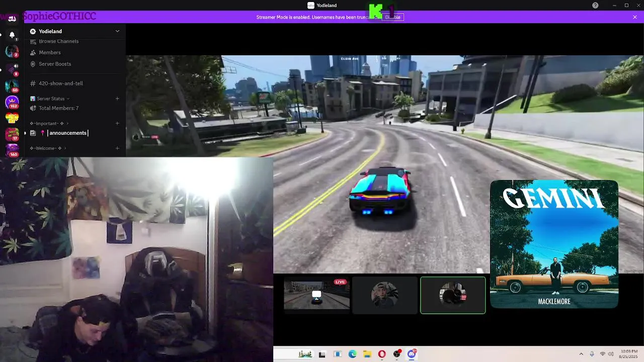Screen dimensions: 644x362
Task: Click the main GTA stream video
Action: coord(385,164)
